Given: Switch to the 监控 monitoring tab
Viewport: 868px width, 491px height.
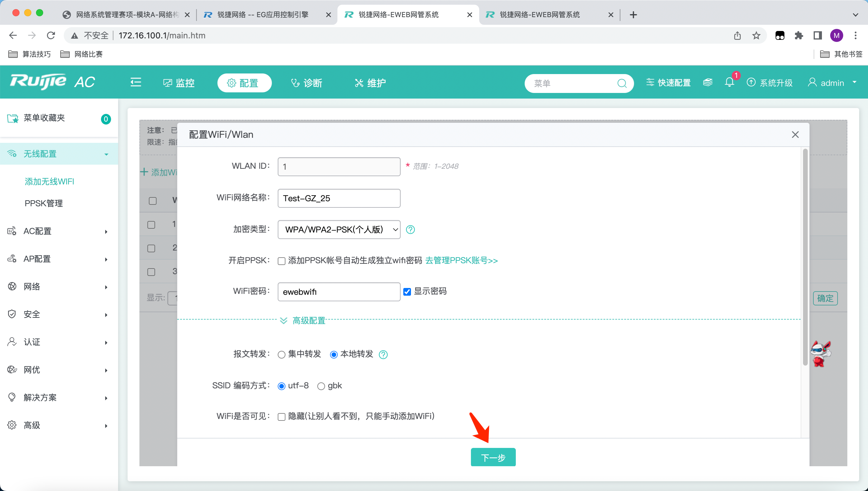Looking at the screenshot, I should (x=179, y=83).
